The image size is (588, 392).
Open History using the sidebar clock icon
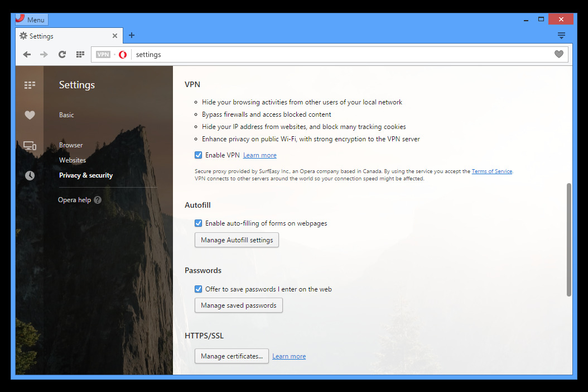tap(30, 175)
